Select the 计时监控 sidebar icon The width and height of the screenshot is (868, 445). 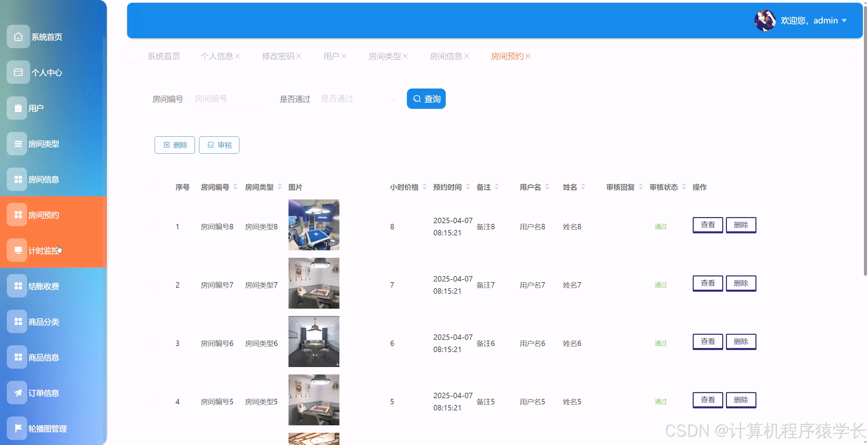(18, 250)
